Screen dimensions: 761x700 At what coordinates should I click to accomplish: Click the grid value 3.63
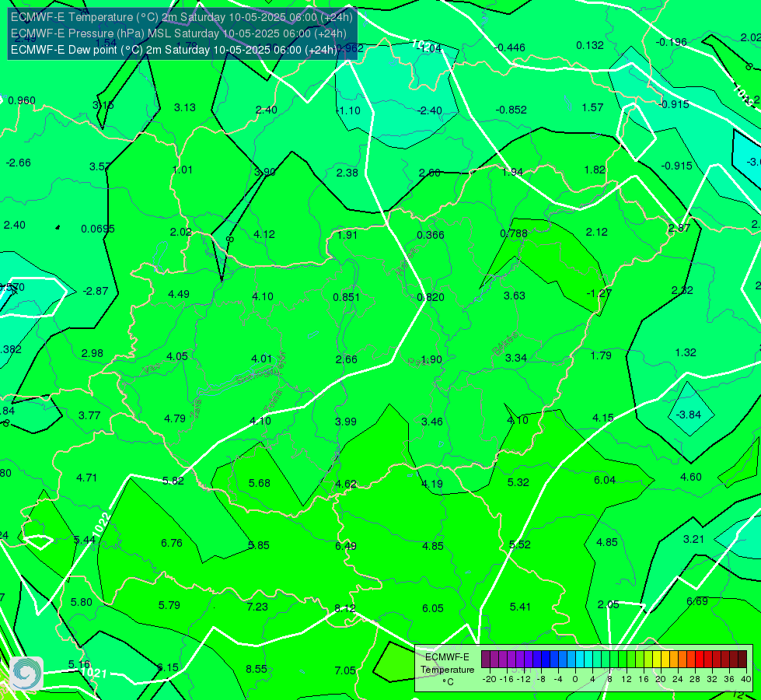click(x=514, y=296)
